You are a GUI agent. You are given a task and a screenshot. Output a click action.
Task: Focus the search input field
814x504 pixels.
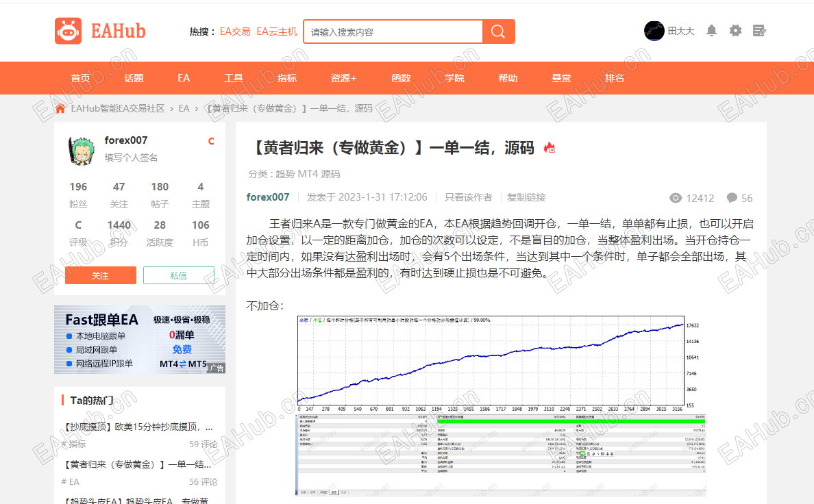click(x=393, y=32)
